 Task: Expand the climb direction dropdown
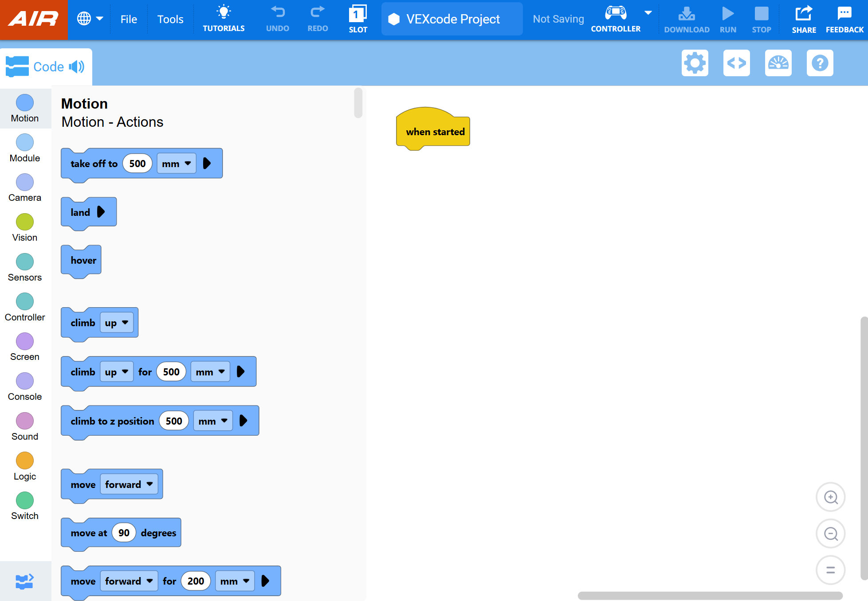click(x=116, y=323)
